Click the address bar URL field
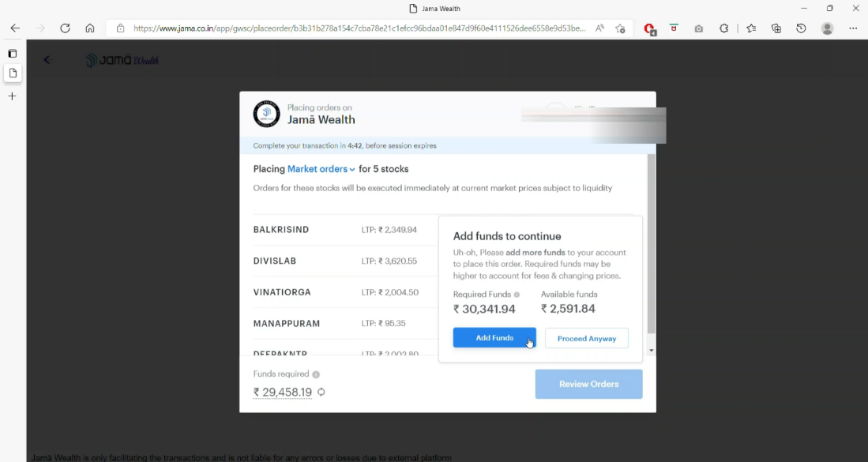Viewport: 868px width, 462px height. click(x=359, y=28)
